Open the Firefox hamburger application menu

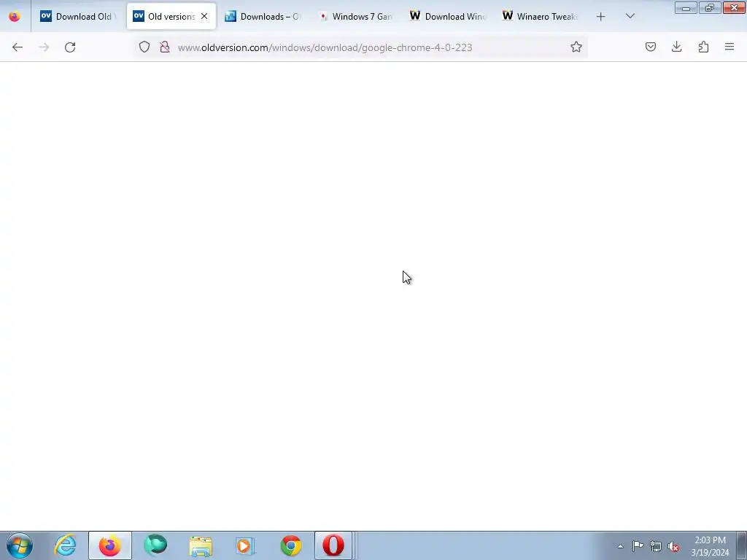pyautogui.click(x=729, y=47)
